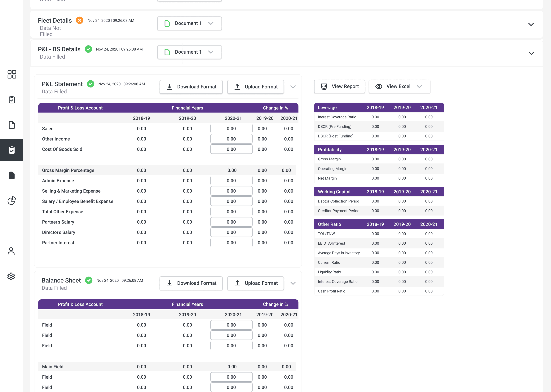Click the orange cross status icon on Fleet Details
The height and width of the screenshot is (392, 551).
click(x=80, y=20)
